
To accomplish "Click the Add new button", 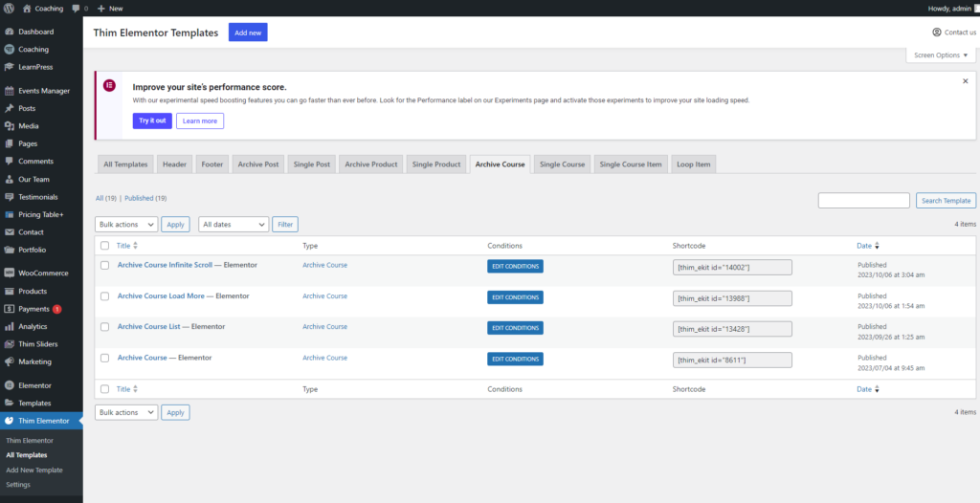I will click(x=248, y=33).
